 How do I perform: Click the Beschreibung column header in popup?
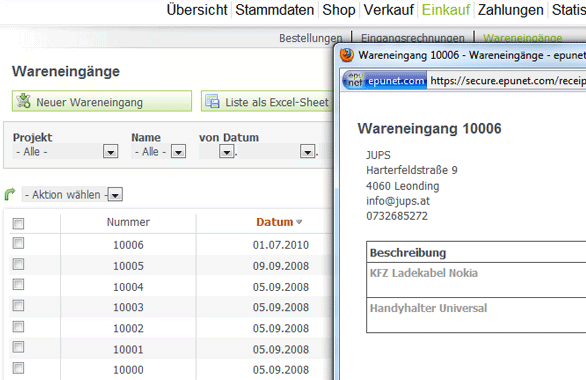tap(408, 253)
